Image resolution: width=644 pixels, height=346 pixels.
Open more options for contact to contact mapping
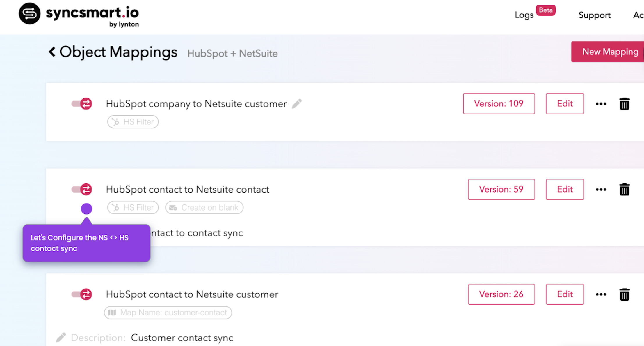pyautogui.click(x=601, y=189)
